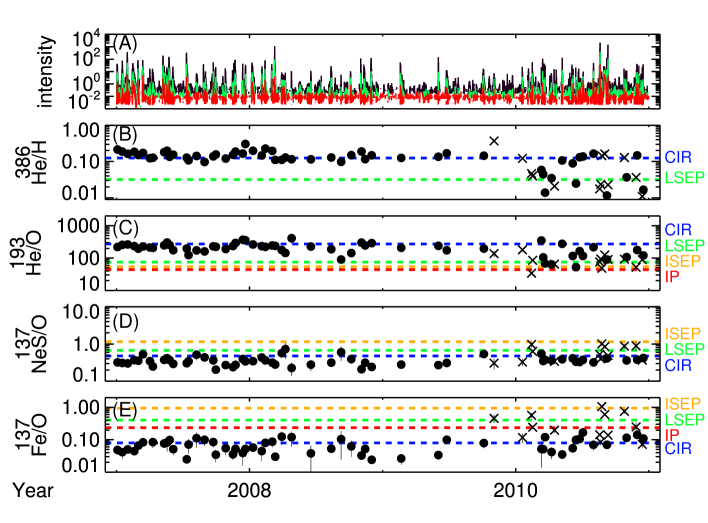Click the 0.1 tick label in panel D
This screenshot has height=523, width=708.
tap(86, 374)
